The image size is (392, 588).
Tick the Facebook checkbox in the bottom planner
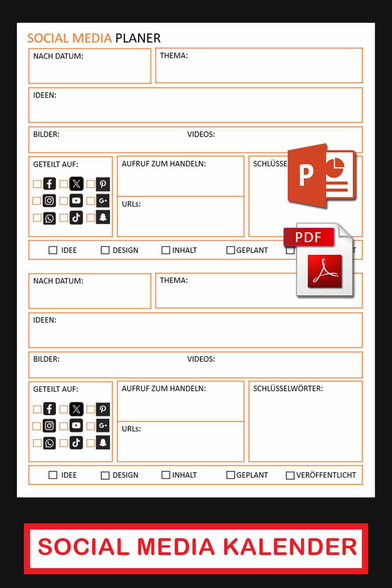[37, 409]
